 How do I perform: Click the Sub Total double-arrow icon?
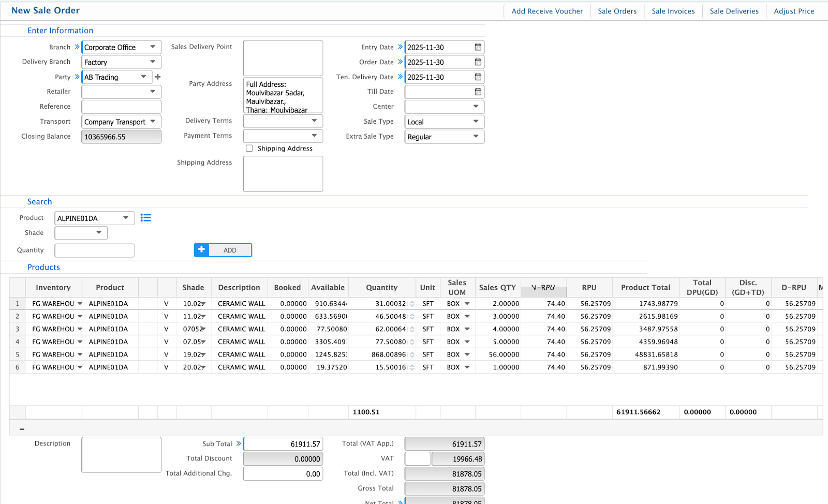(x=239, y=444)
